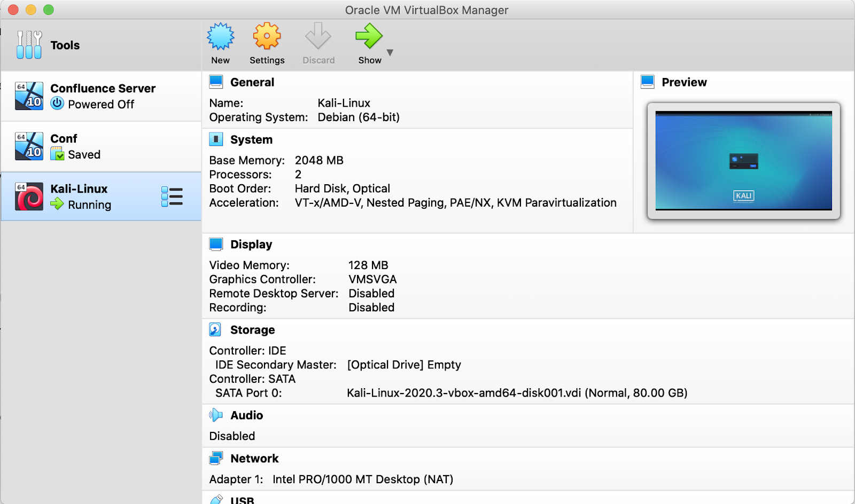Viewport: 855px width, 504px height.
Task: Click the green Show arrow icon
Action: point(369,36)
